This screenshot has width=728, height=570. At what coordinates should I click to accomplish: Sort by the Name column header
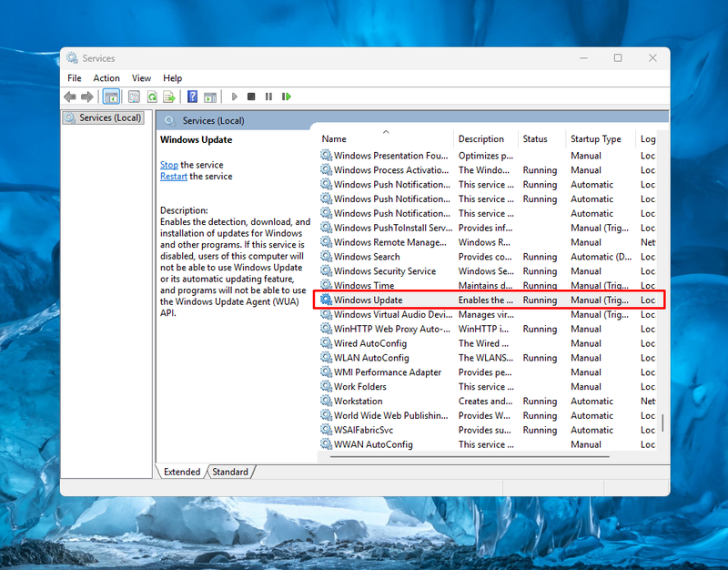tap(385, 138)
